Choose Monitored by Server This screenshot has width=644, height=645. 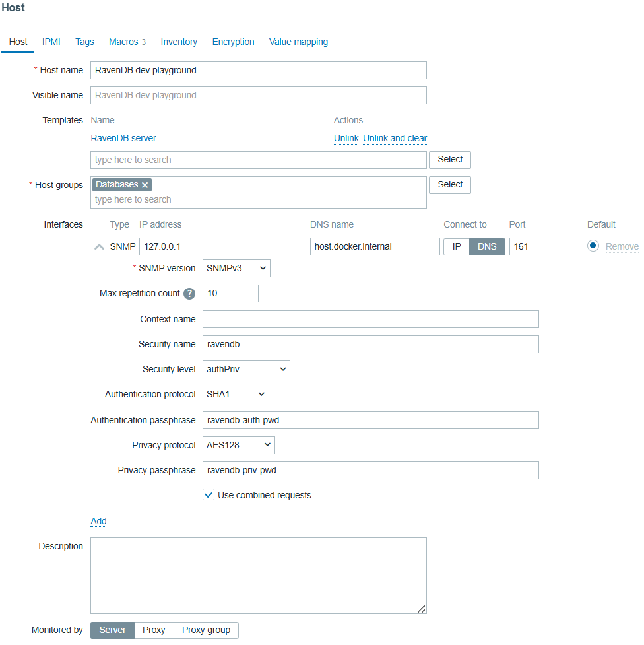pos(112,630)
